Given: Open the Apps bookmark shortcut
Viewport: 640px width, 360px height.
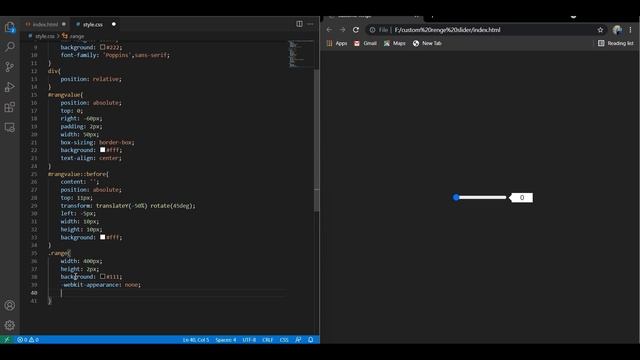Looking at the screenshot, I should (337, 43).
